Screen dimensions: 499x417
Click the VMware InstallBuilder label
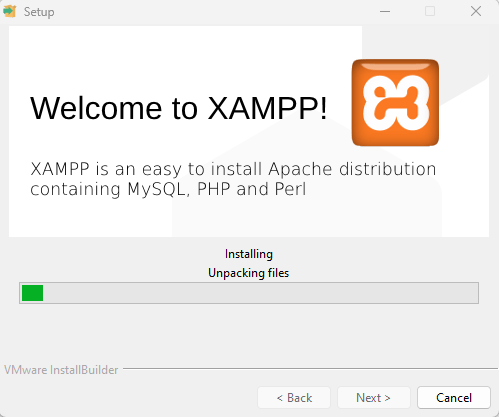[61, 370]
